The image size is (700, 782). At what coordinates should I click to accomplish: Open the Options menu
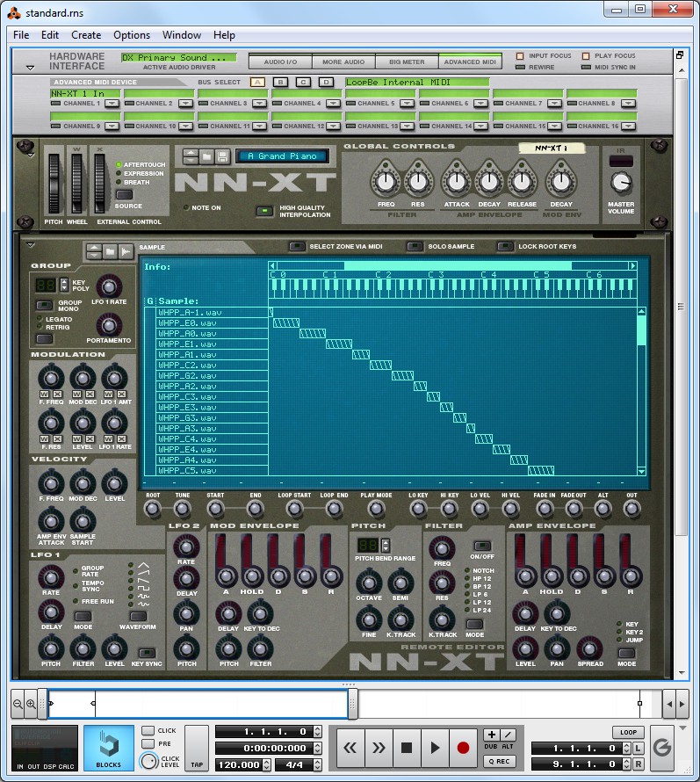pyautogui.click(x=132, y=35)
